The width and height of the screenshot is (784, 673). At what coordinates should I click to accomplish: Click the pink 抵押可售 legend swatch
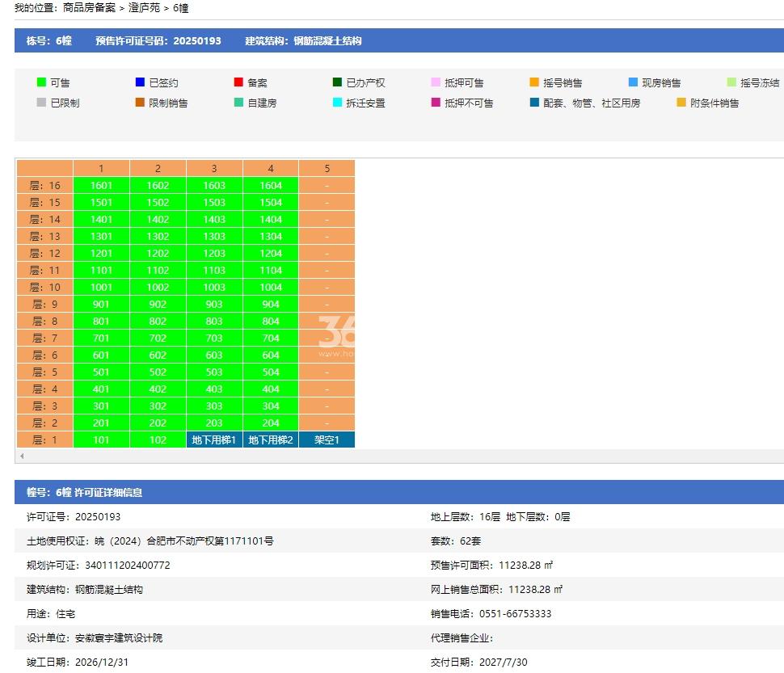point(436,82)
